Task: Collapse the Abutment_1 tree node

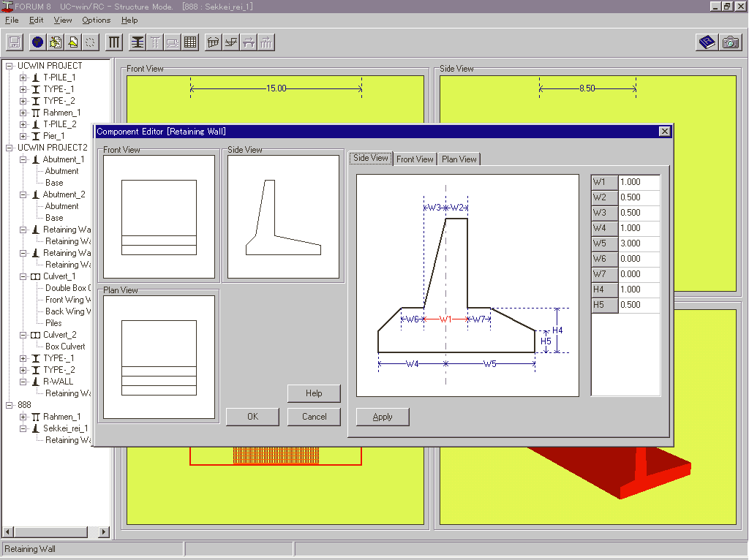Action: (x=23, y=159)
